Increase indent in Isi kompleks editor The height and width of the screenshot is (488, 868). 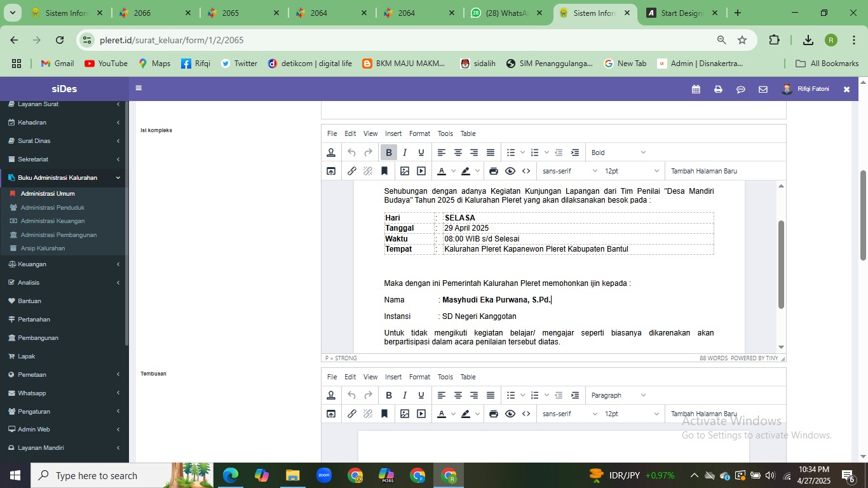point(575,152)
